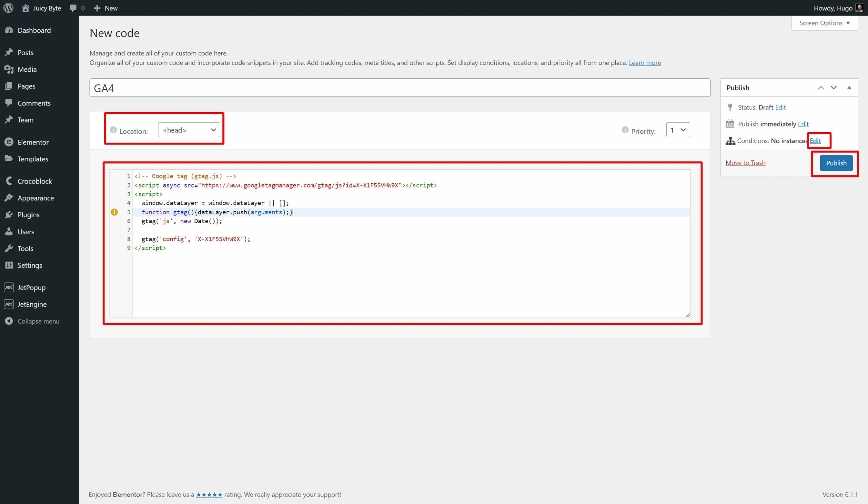The image size is (868, 504).
Task: Open the Priority dropdown
Action: click(x=677, y=130)
